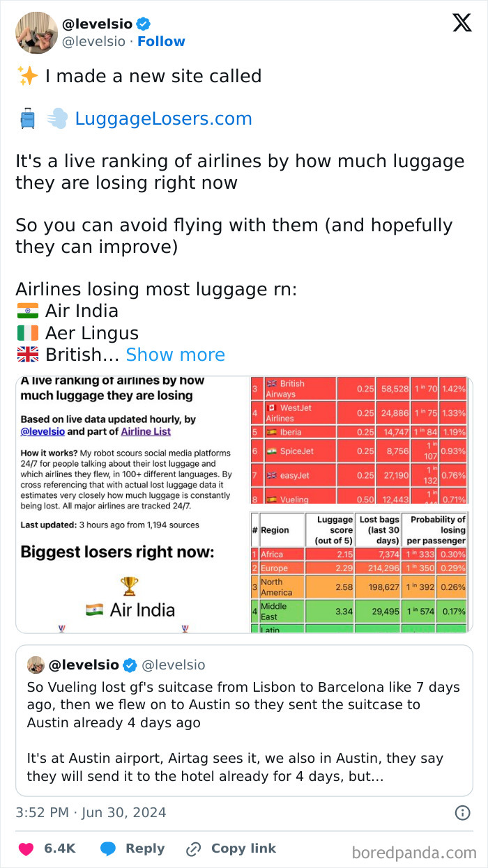The image size is (488, 868).
Task: Click the verified checkmark in the quoted tweet
Action: pos(129,665)
